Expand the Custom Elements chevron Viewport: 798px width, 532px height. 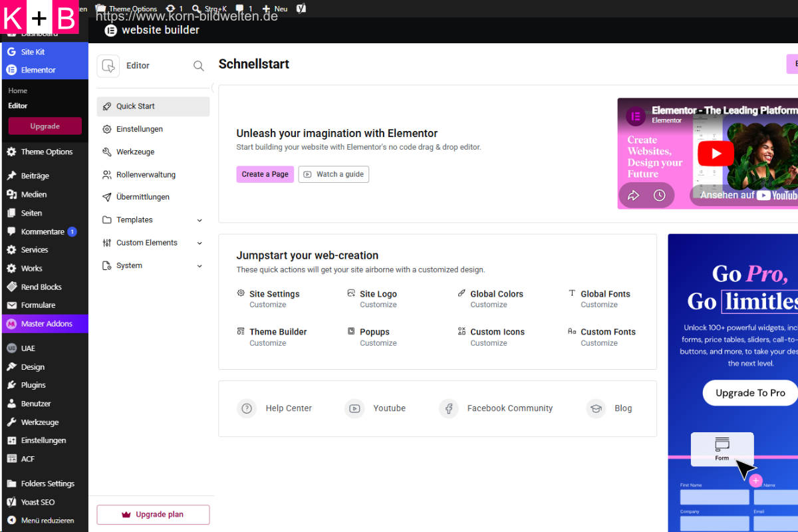point(199,243)
